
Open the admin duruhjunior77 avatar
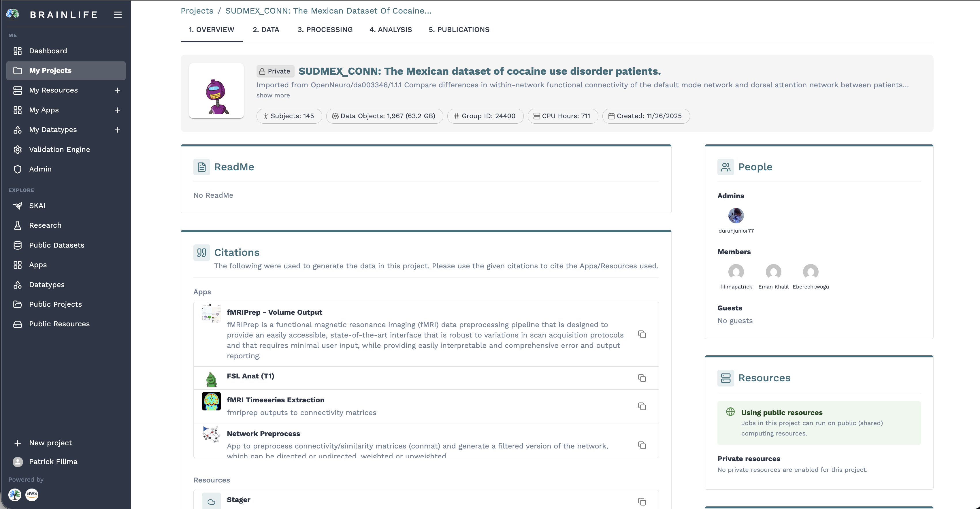click(x=736, y=216)
